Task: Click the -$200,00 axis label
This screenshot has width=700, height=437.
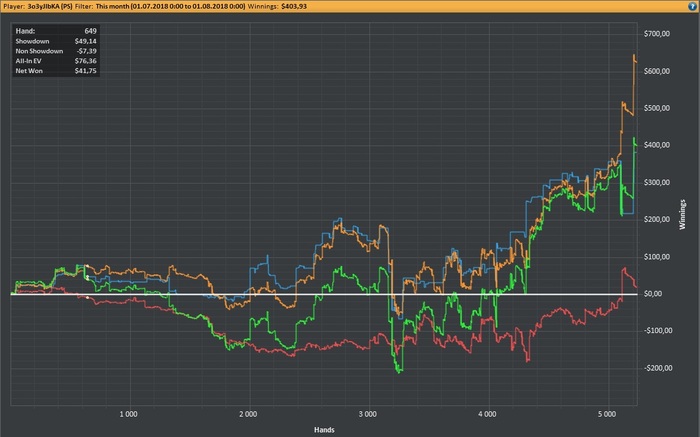Action: pos(658,368)
